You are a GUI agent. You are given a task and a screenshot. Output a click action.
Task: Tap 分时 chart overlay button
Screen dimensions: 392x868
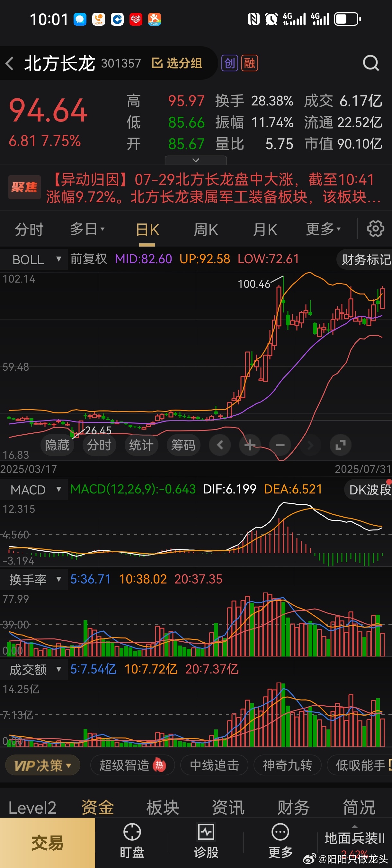tap(99, 445)
